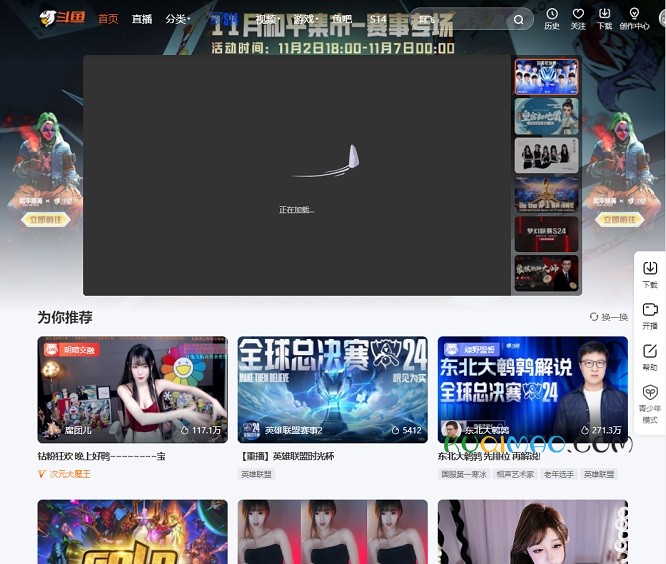Go to the 直播 live tab
Screen dimensions: 666x564
[x=142, y=19]
